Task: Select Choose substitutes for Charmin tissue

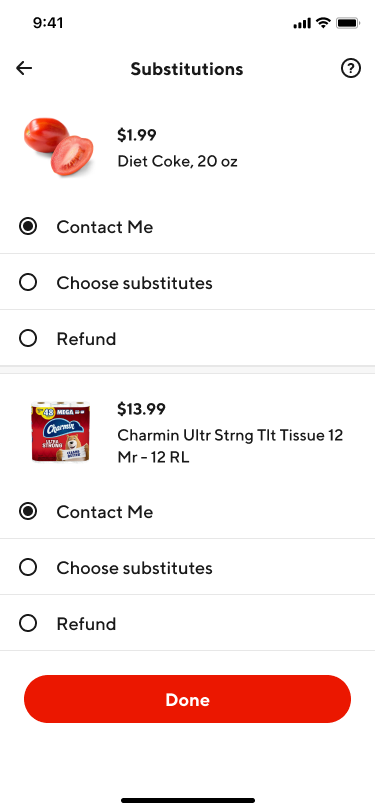Action: [188, 568]
